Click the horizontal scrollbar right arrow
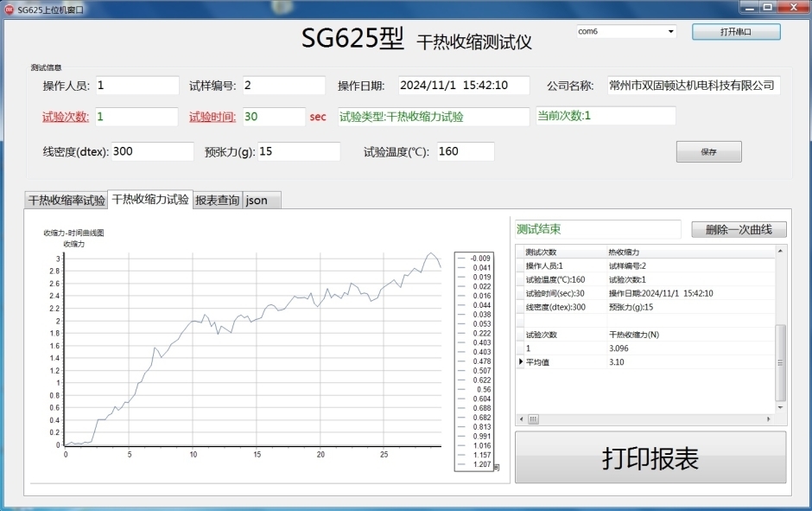Image resolution: width=812 pixels, height=511 pixels. [769, 419]
